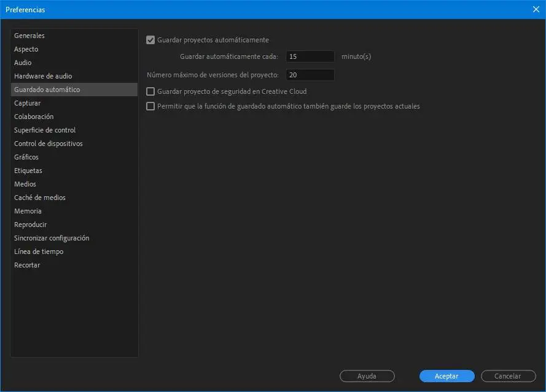546x392 pixels.
Task: Click the Ayuda button
Action: point(367,376)
